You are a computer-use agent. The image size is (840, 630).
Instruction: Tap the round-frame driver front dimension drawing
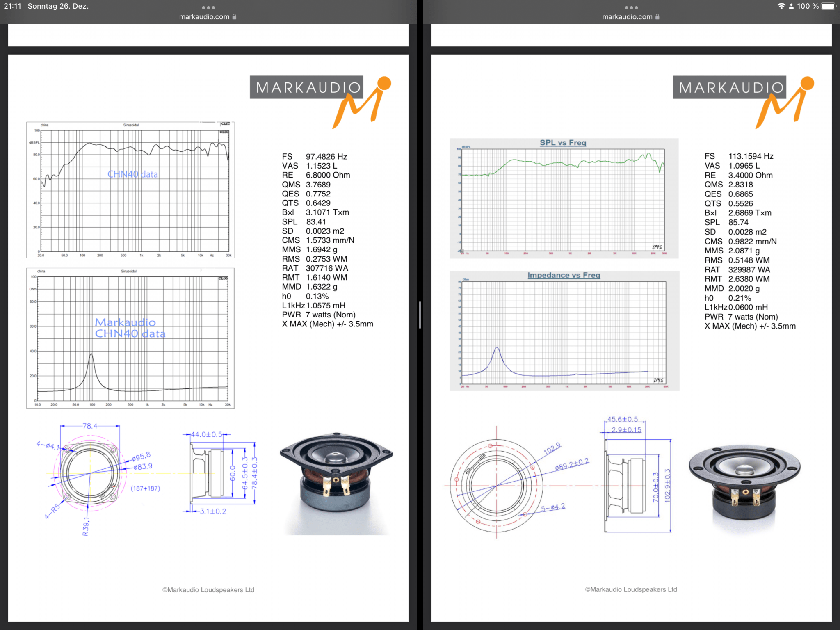(518, 482)
